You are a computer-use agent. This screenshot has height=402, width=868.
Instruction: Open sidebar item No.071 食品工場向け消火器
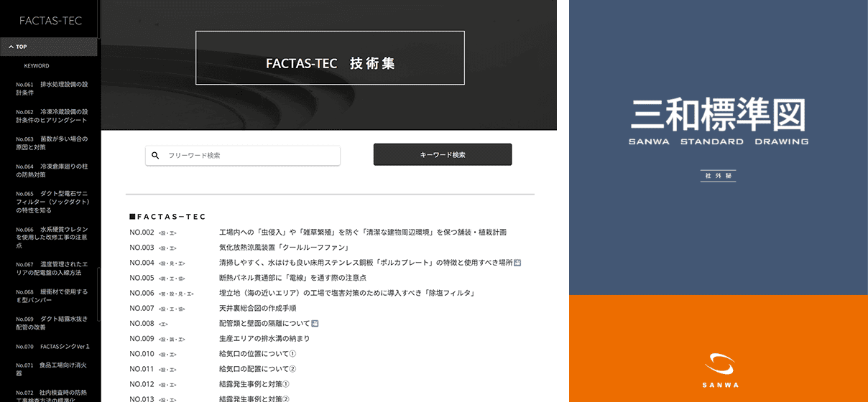pyautogui.click(x=52, y=369)
